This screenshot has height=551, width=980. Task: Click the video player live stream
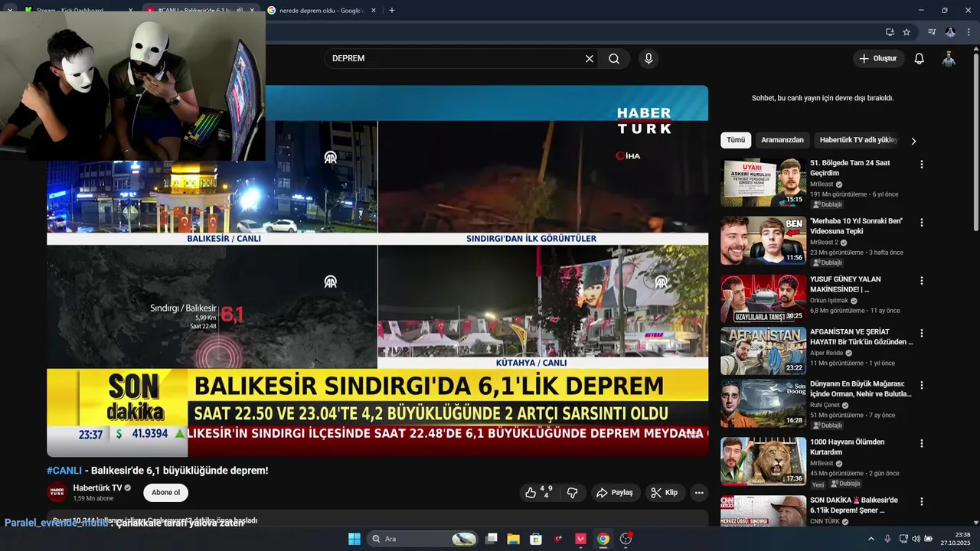click(x=377, y=271)
